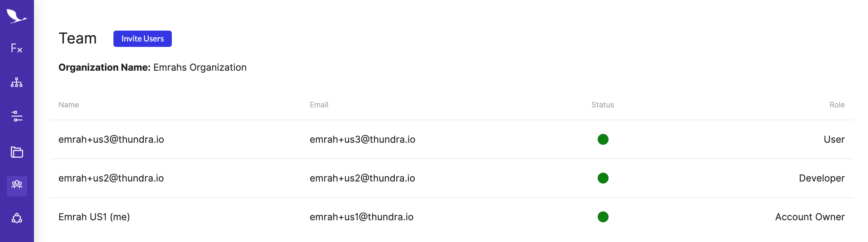This screenshot has height=242, width=868.
Task: Click the Account Owner role label
Action: click(810, 217)
